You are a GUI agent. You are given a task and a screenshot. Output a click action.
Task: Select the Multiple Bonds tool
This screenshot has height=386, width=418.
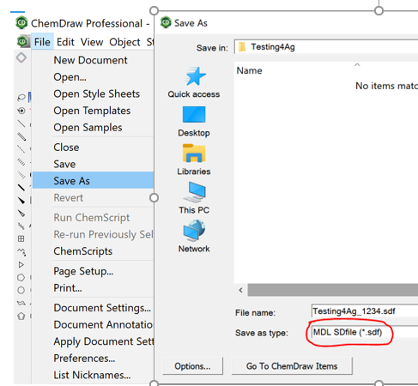[x=21, y=136]
